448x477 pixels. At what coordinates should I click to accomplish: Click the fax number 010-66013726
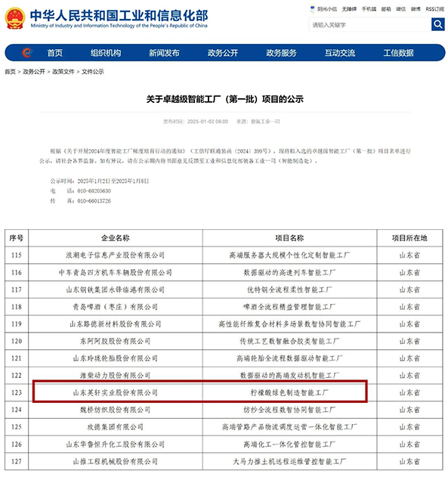point(94,201)
